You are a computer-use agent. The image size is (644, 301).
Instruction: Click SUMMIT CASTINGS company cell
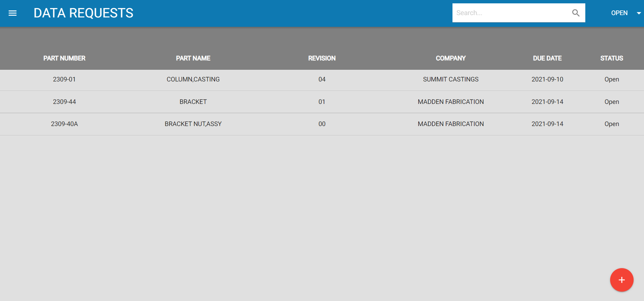[x=451, y=79]
